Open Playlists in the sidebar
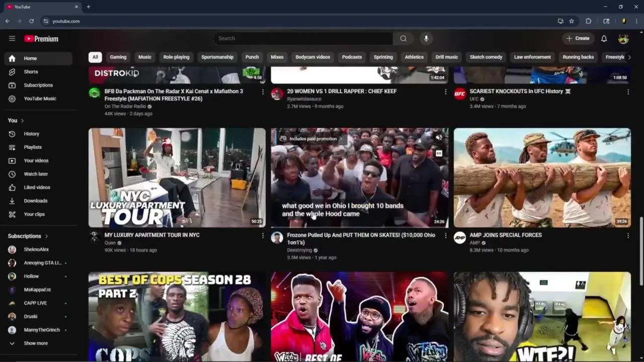644x362 pixels. (x=38, y=147)
